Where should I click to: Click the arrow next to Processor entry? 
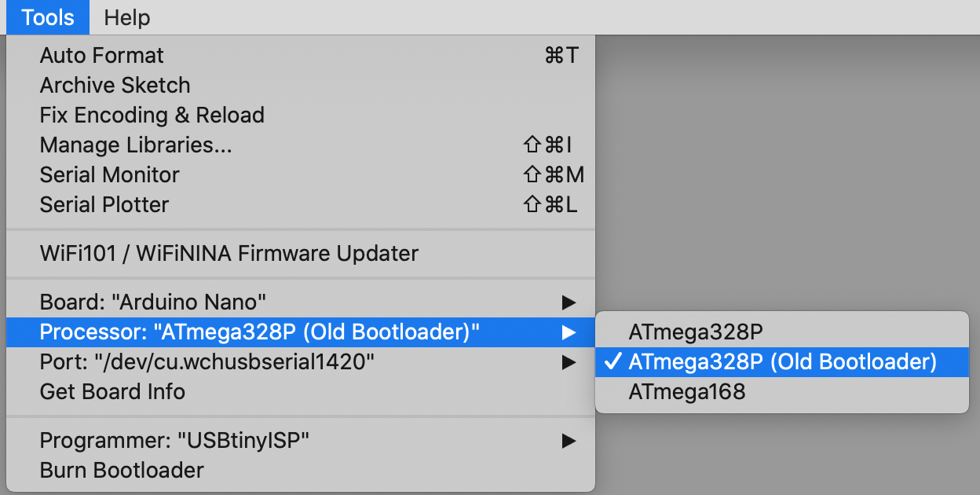tap(569, 332)
